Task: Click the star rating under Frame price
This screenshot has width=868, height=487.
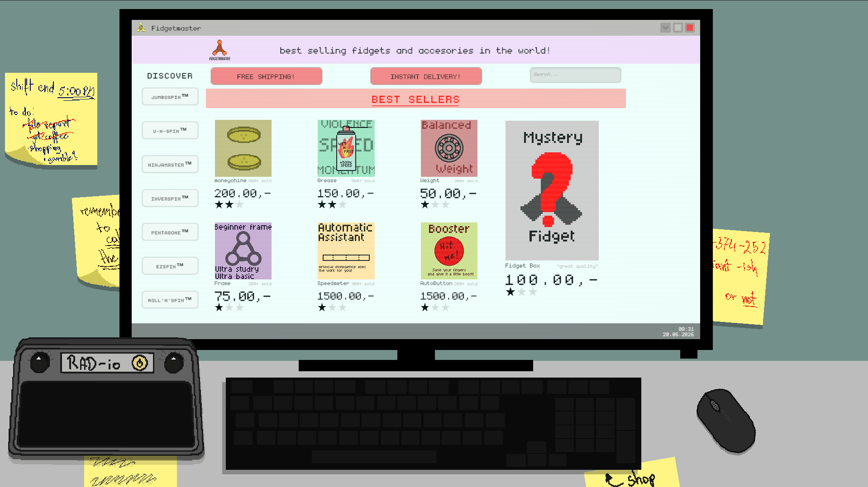Action: pyautogui.click(x=229, y=307)
